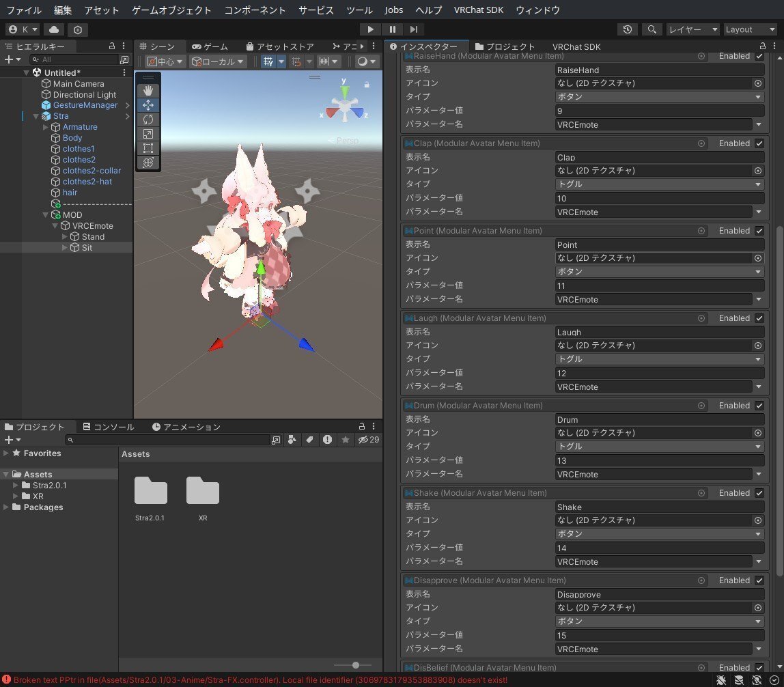Screen dimensions: 784x687
Task: Click the scene orientation gizmo
Action: pos(344,105)
